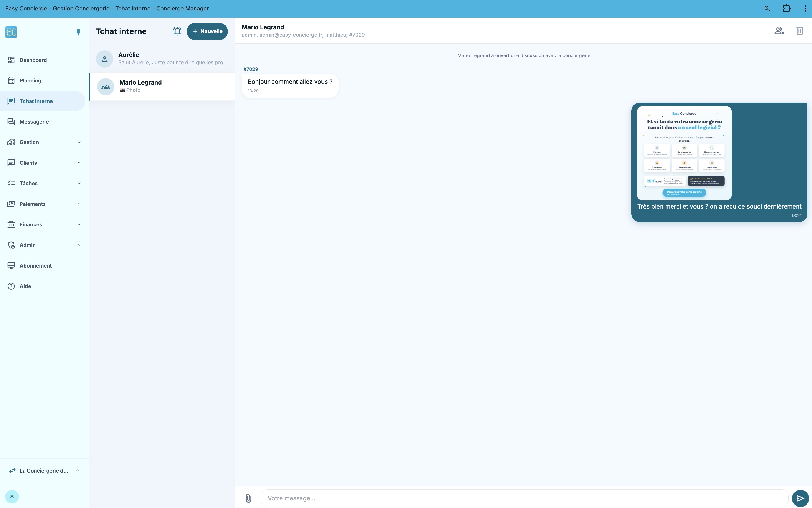Expand the Gestion submenu chevron

point(79,142)
